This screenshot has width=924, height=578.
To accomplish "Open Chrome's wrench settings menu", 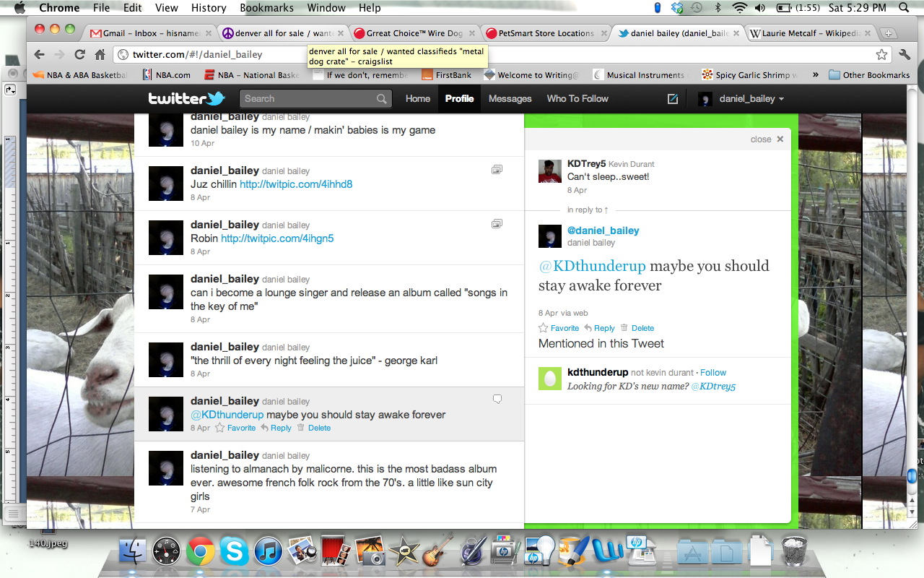I will (905, 54).
